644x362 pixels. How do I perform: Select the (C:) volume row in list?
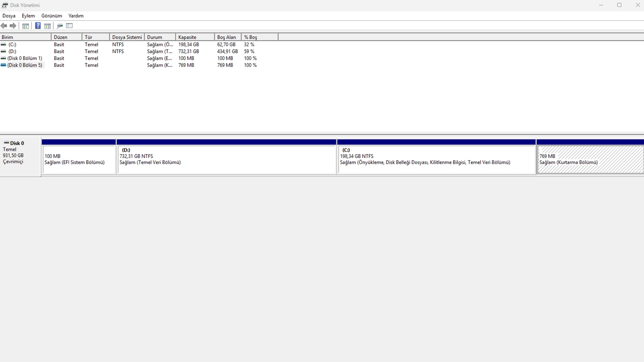click(x=12, y=44)
